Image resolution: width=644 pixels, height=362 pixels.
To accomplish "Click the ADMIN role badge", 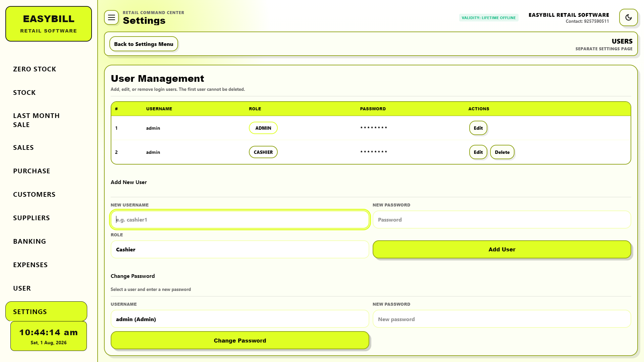I will click(x=263, y=128).
